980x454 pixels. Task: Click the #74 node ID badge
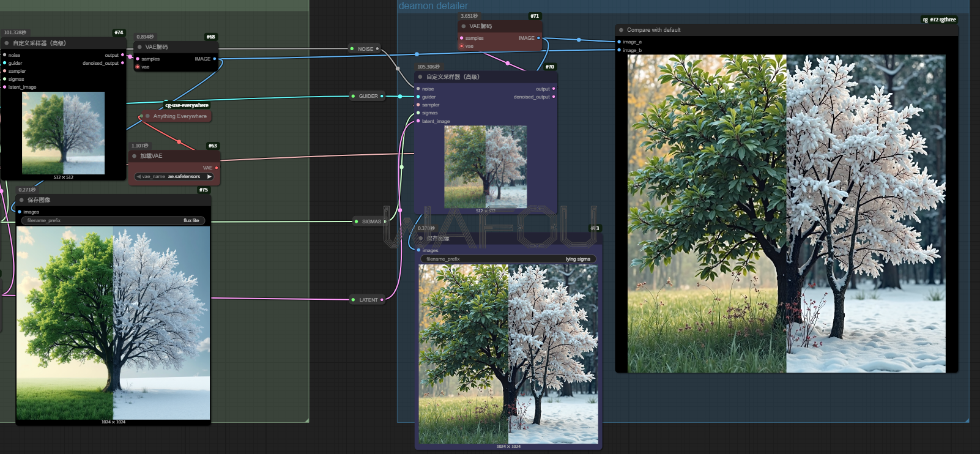pyautogui.click(x=119, y=32)
